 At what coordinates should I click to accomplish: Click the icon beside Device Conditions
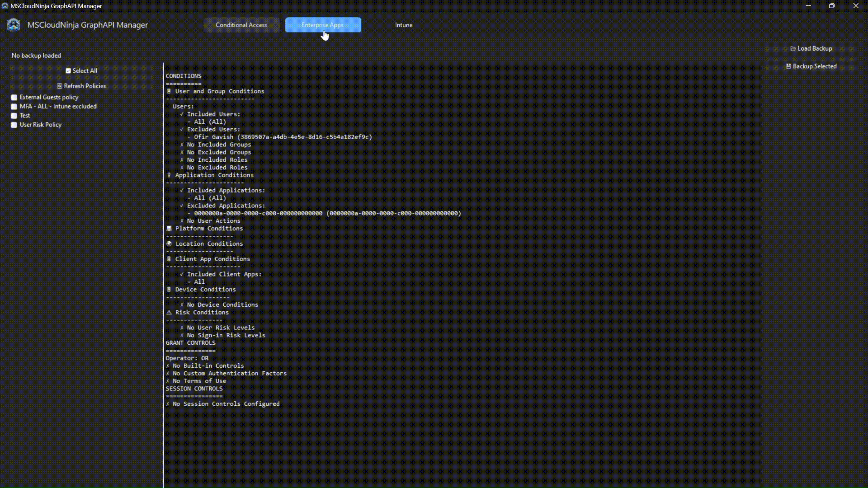[169, 290]
